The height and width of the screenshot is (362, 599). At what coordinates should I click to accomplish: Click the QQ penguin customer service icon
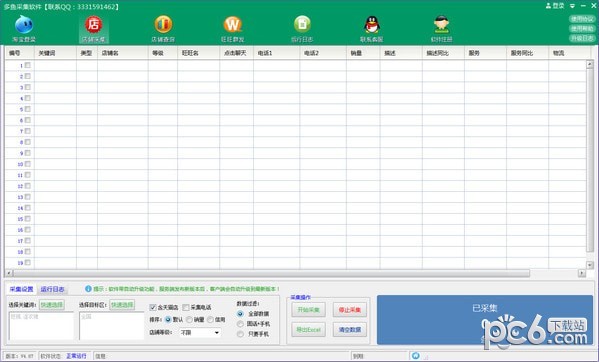pos(372,25)
